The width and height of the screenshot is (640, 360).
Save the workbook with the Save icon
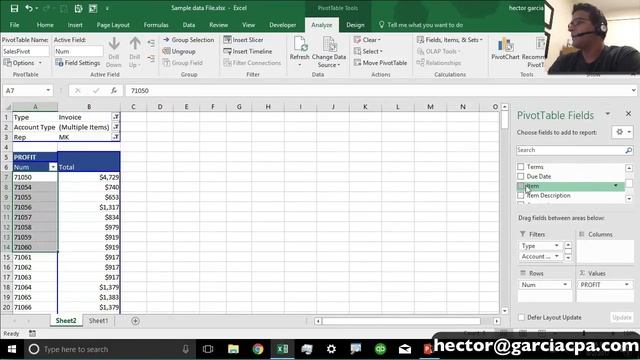pos(14,8)
